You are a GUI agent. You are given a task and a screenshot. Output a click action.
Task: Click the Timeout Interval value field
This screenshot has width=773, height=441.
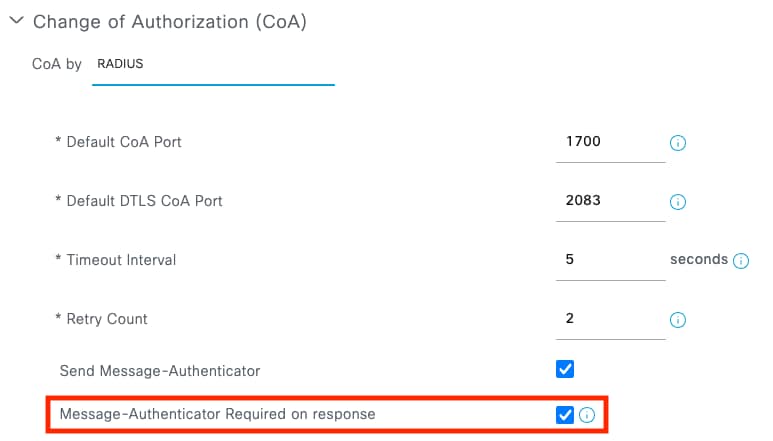coord(610,260)
